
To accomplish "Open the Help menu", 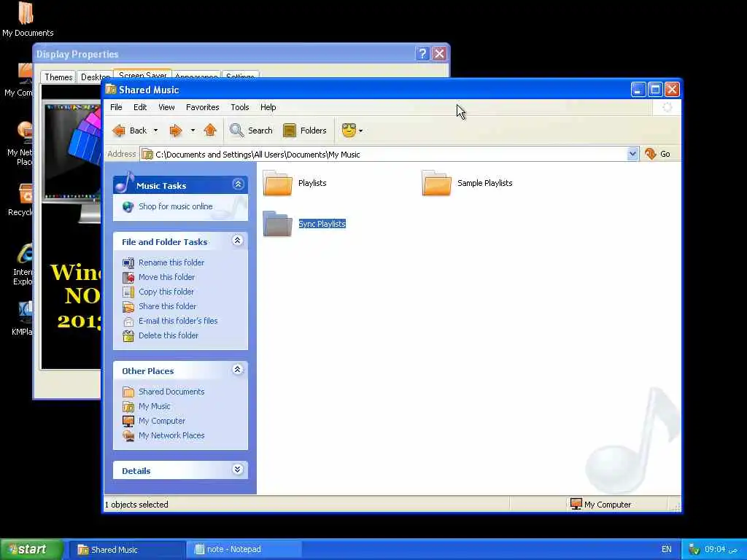I will click(x=268, y=107).
